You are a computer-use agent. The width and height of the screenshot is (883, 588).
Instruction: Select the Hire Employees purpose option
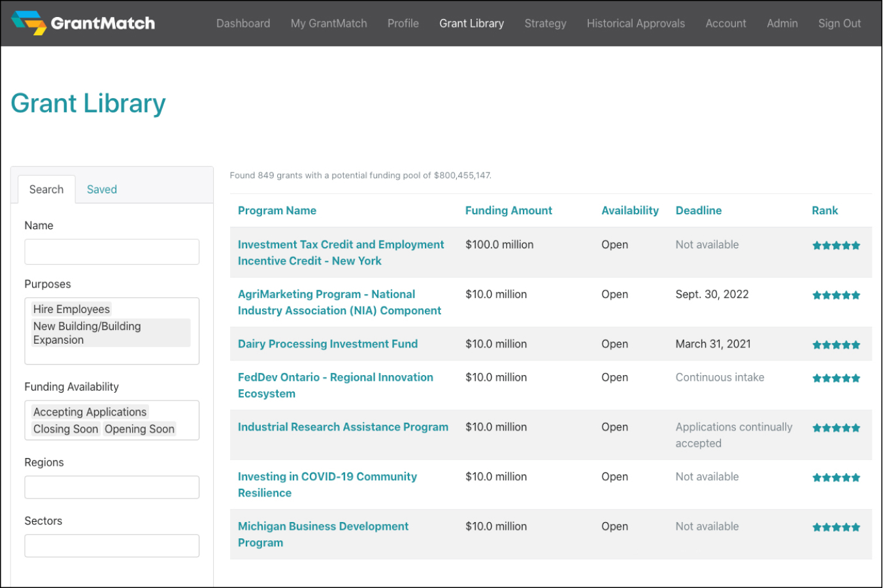click(71, 309)
